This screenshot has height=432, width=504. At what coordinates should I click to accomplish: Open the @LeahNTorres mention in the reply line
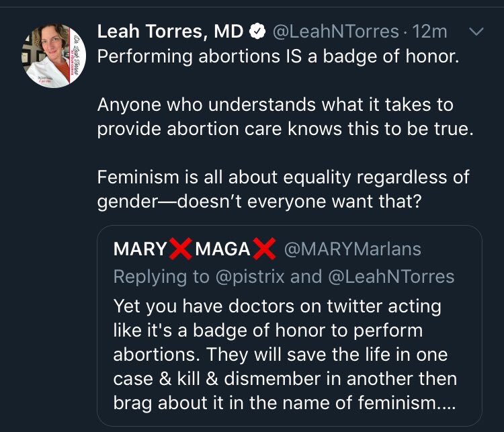[390, 276]
